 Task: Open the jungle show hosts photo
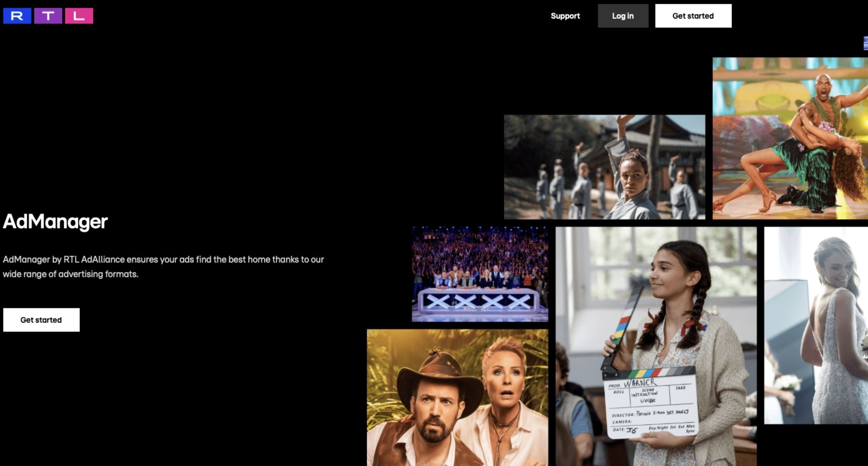click(x=457, y=397)
